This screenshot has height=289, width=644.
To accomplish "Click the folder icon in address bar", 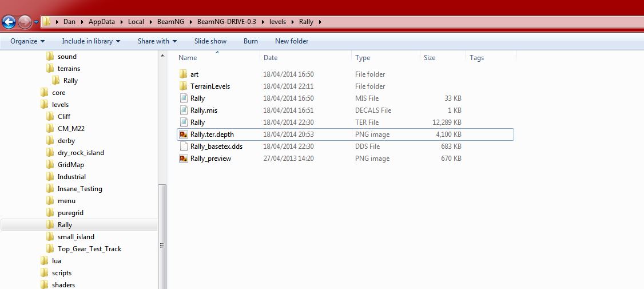I will (47, 22).
